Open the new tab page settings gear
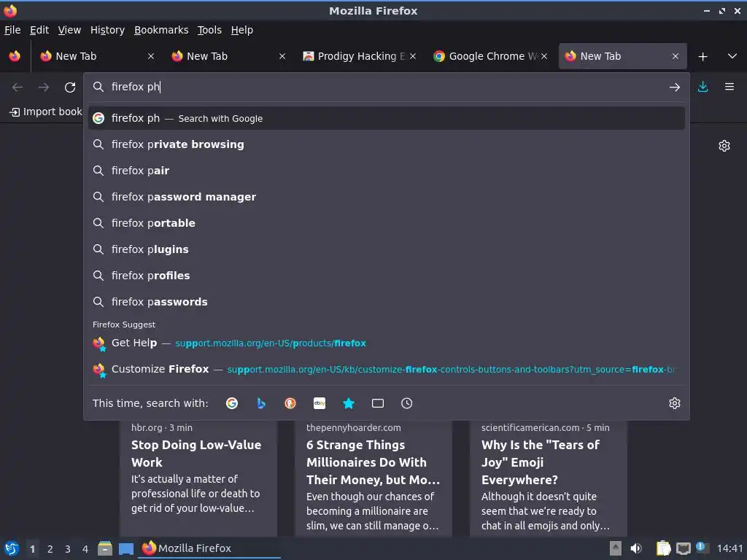The image size is (747, 560). [724, 146]
